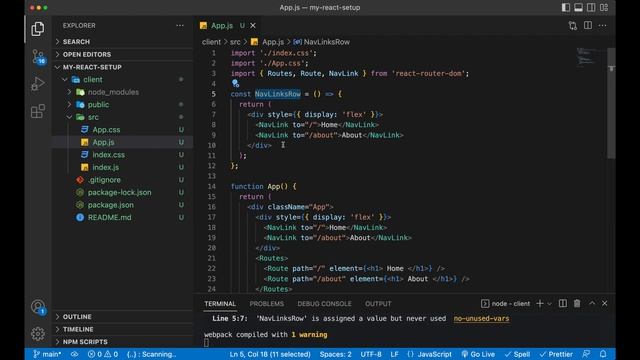Open package.json file
This screenshot has height=360, width=640.
pyautogui.click(x=122, y=205)
